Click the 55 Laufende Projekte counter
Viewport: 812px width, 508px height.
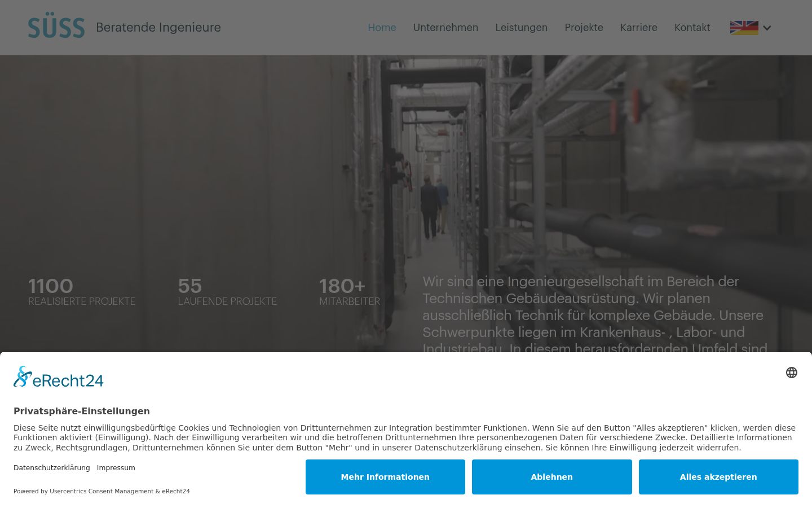tap(227, 292)
